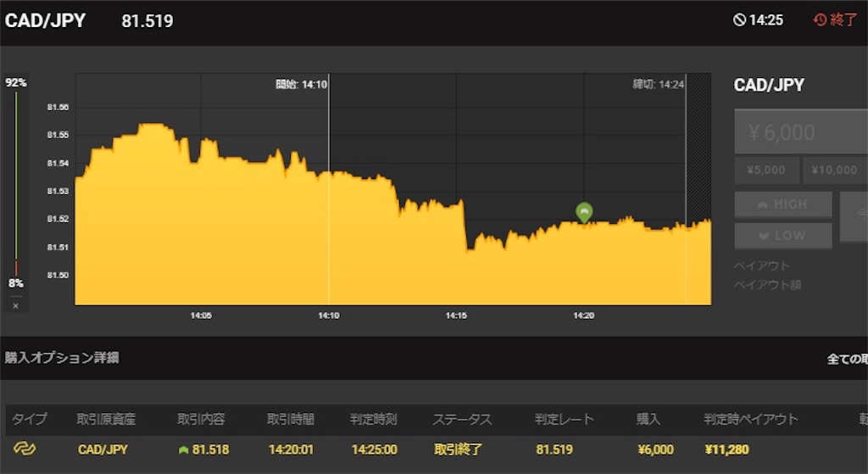868x474 pixels.
Task: Click the ¥6,000 amount input field
Action: pos(801,131)
